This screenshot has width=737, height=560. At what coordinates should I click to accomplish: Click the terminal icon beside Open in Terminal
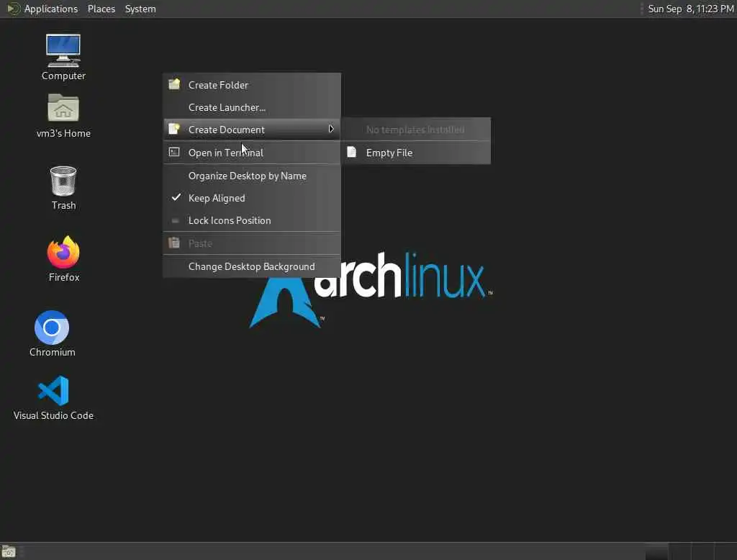174,152
